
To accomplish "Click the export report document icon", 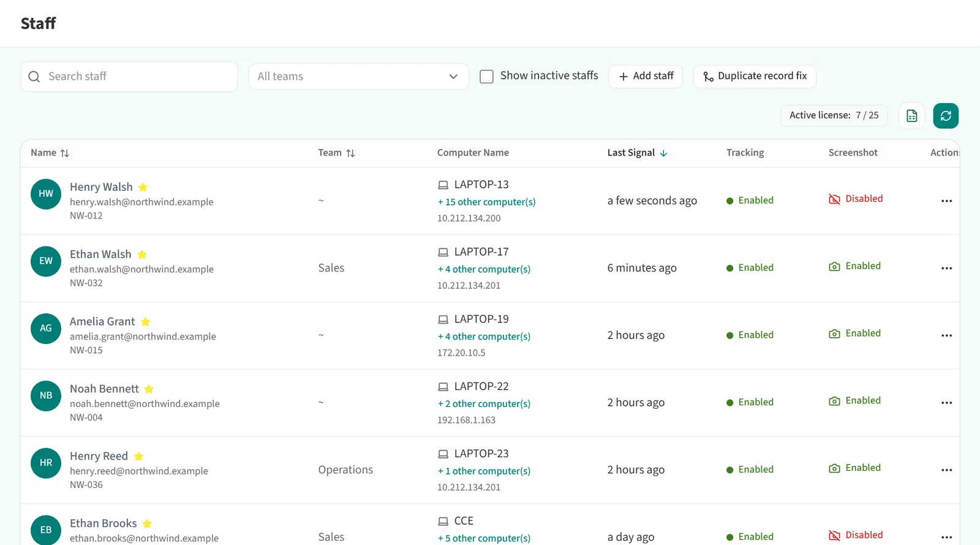I will click(x=911, y=116).
